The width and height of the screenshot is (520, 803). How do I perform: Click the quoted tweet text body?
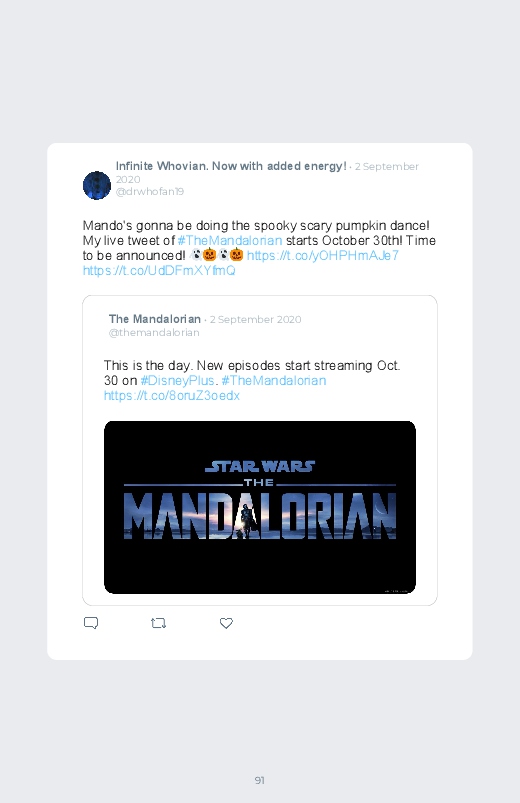tap(252, 381)
